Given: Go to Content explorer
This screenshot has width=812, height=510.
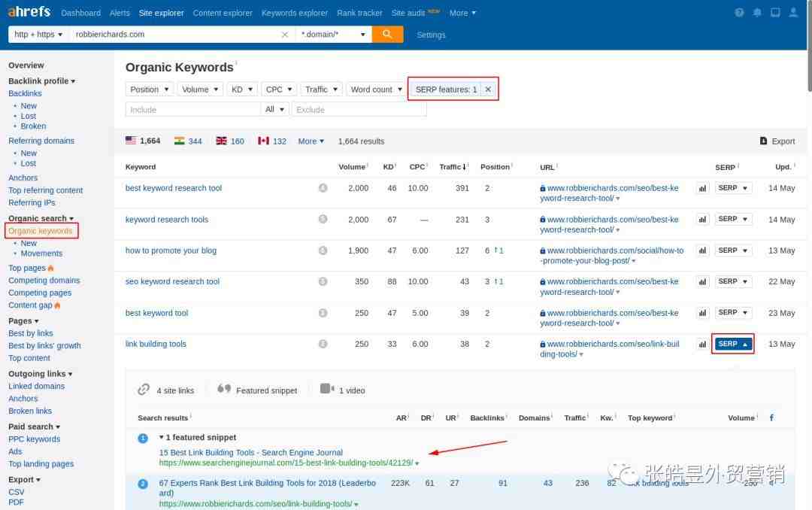Looking at the screenshot, I should [223, 13].
